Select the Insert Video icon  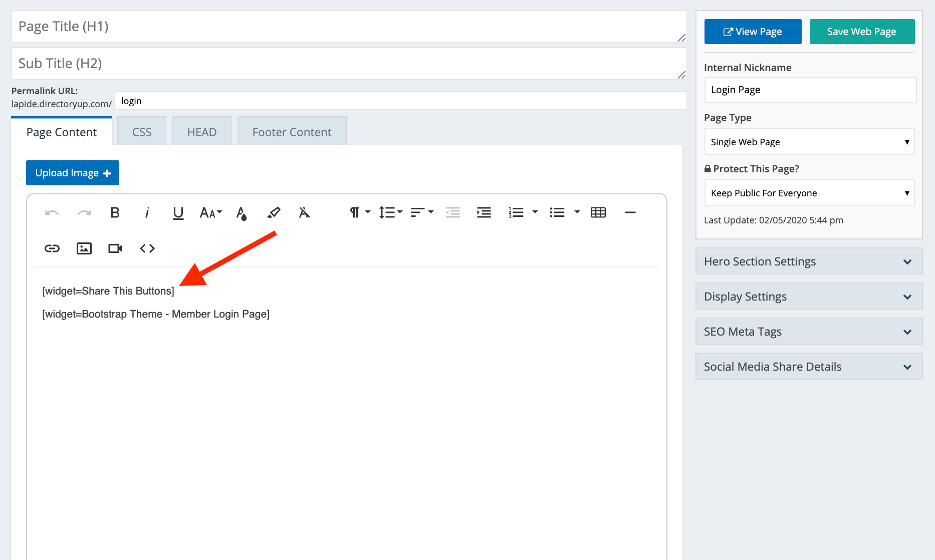click(x=115, y=248)
